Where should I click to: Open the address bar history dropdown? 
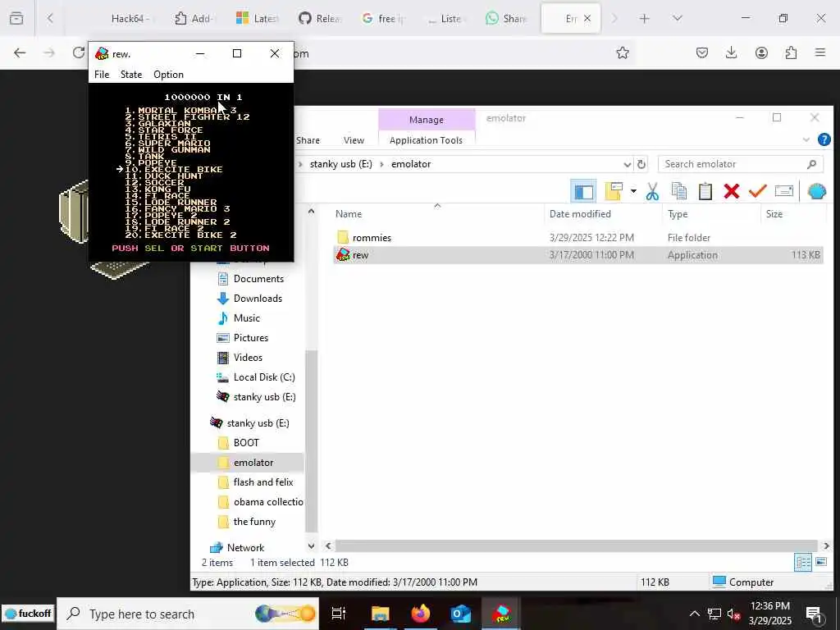pyautogui.click(x=627, y=164)
